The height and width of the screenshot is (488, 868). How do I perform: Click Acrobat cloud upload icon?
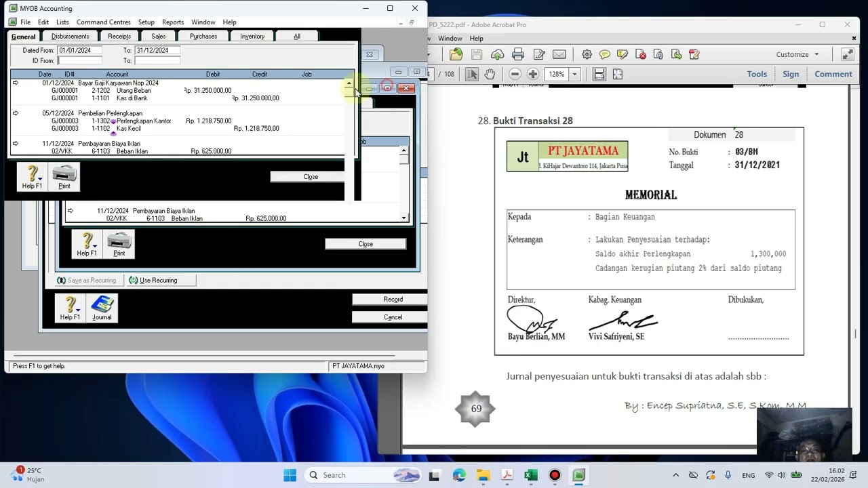[x=497, y=54]
